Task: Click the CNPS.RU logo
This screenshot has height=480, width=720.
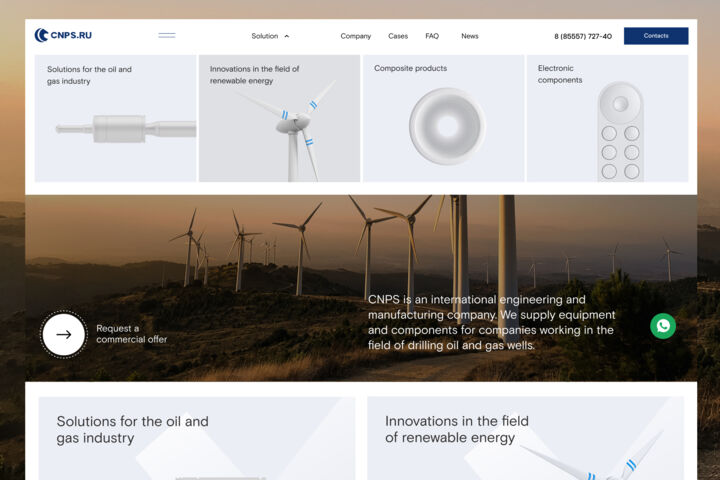Action: (63, 35)
